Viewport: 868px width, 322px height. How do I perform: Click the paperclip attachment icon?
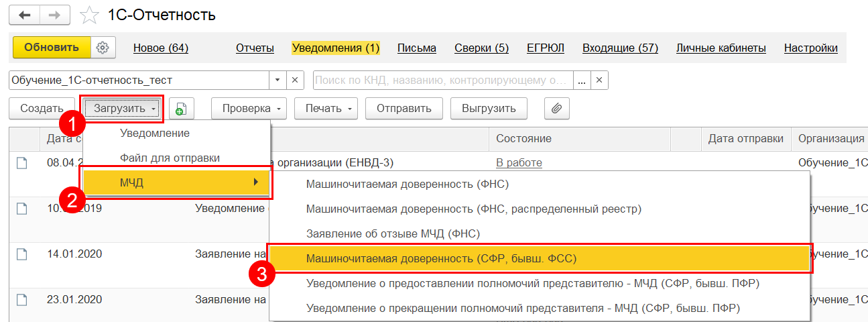[x=556, y=109]
